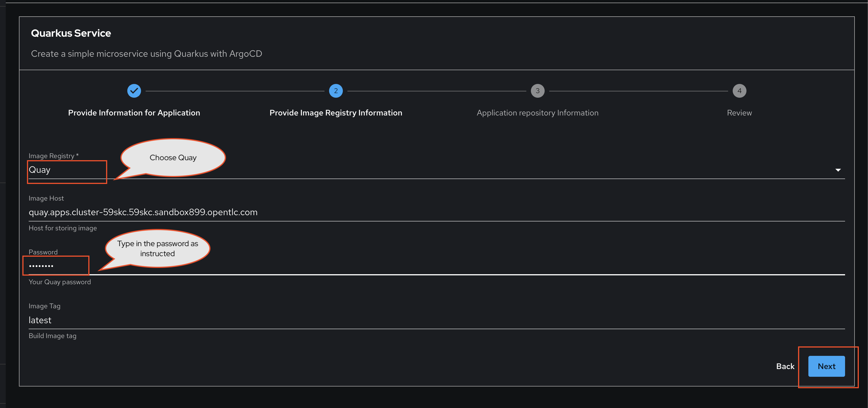
Task: Open the Image Registry select showing Quay
Action: point(437,170)
